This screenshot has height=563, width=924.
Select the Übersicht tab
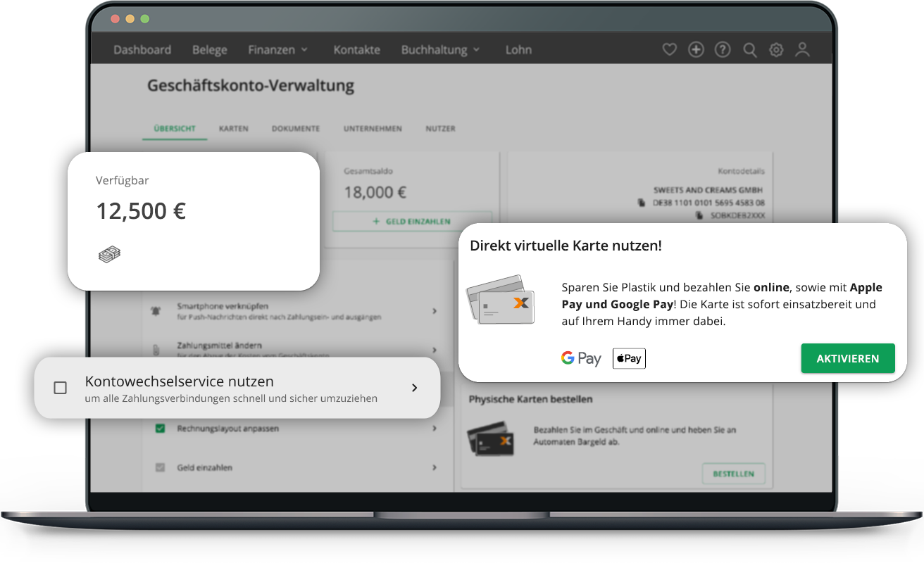pos(175,129)
